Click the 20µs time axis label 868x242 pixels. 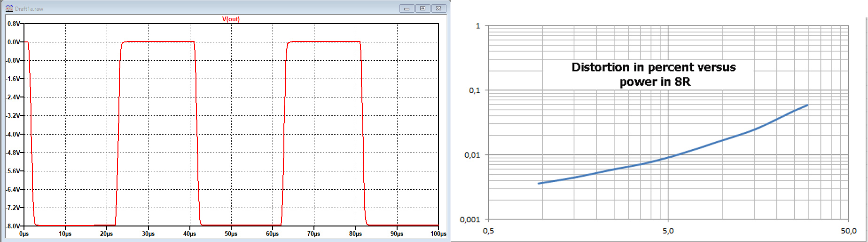pos(107,234)
